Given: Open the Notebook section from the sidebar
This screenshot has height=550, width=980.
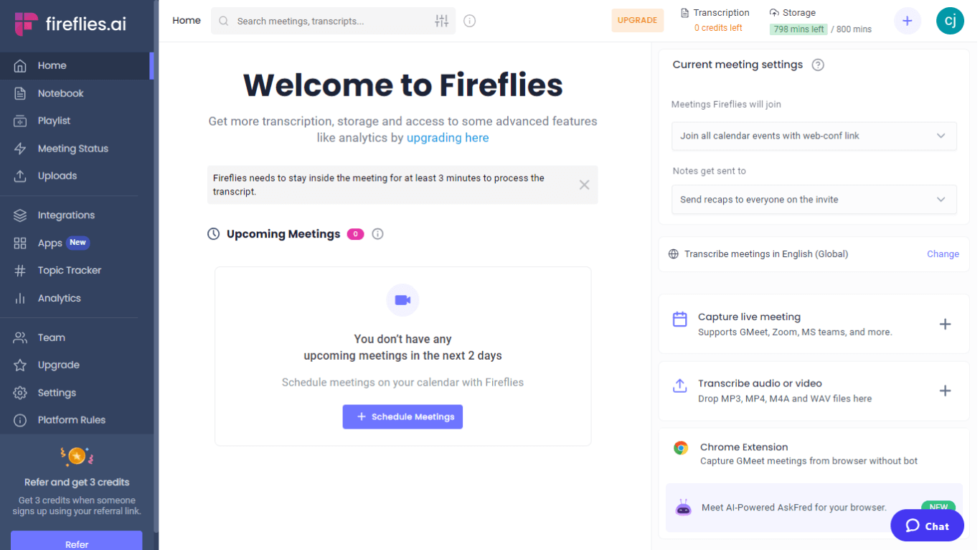Looking at the screenshot, I should tap(60, 93).
